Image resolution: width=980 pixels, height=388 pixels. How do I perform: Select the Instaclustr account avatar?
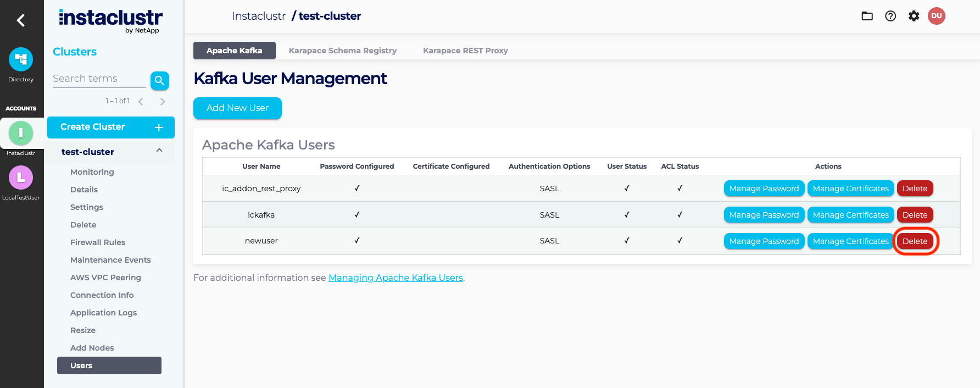pyautogui.click(x=21, y=133)
